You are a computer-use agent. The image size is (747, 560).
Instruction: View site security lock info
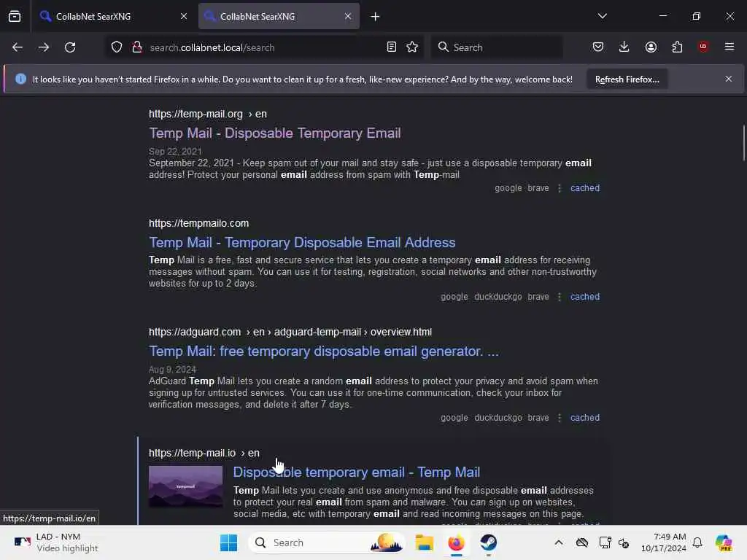pyautogui.click(x=137, y=47)
